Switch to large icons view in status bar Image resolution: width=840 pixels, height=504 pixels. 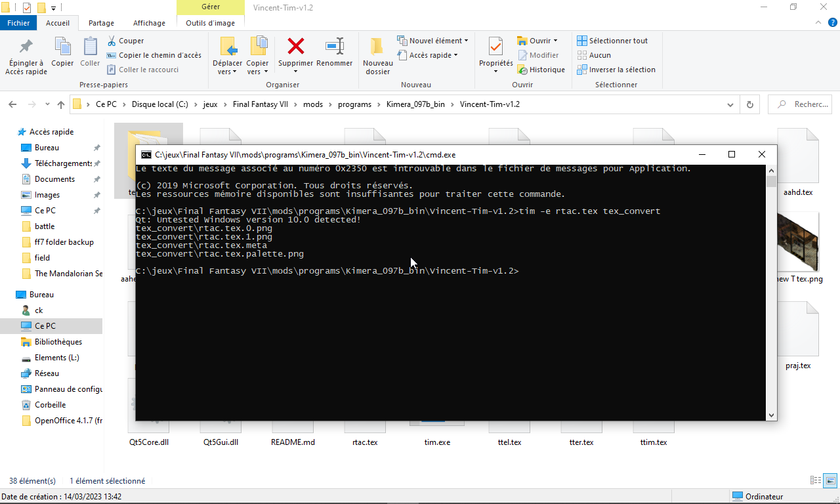(830, 480)
